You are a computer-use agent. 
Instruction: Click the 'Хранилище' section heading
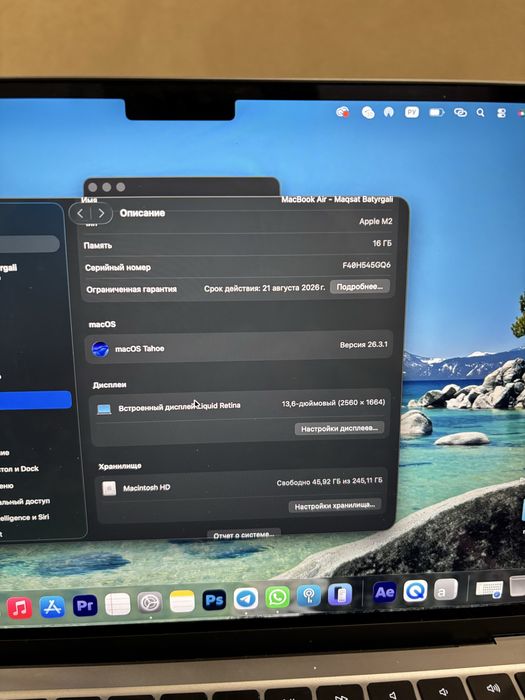(x=120, y=466)
